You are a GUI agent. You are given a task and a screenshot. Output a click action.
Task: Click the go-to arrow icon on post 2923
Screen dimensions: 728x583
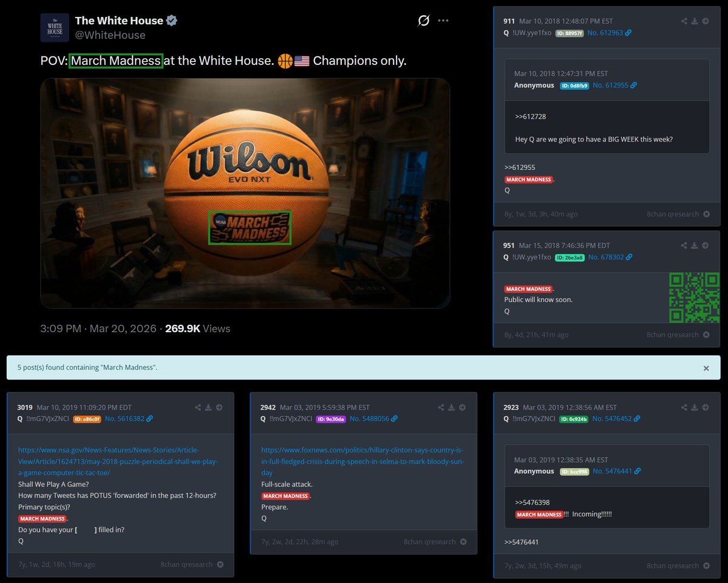(706, 407)
